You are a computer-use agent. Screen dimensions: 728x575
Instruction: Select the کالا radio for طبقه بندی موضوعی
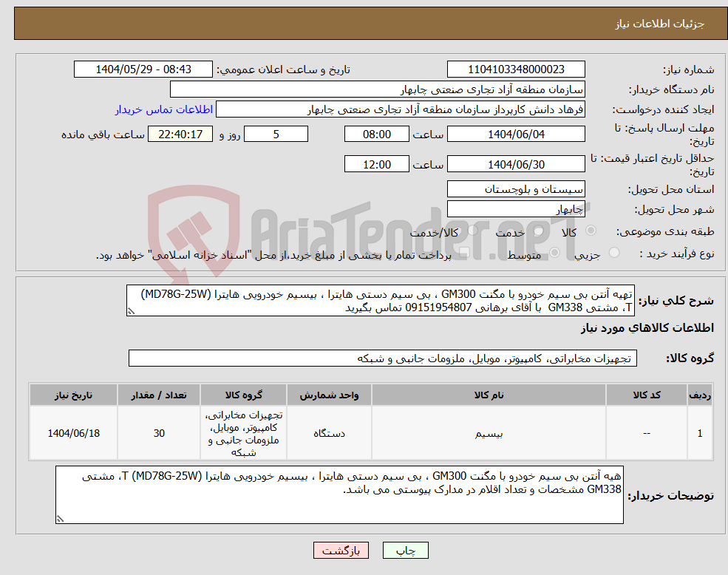pyautogui.click(x=591, y=231)
